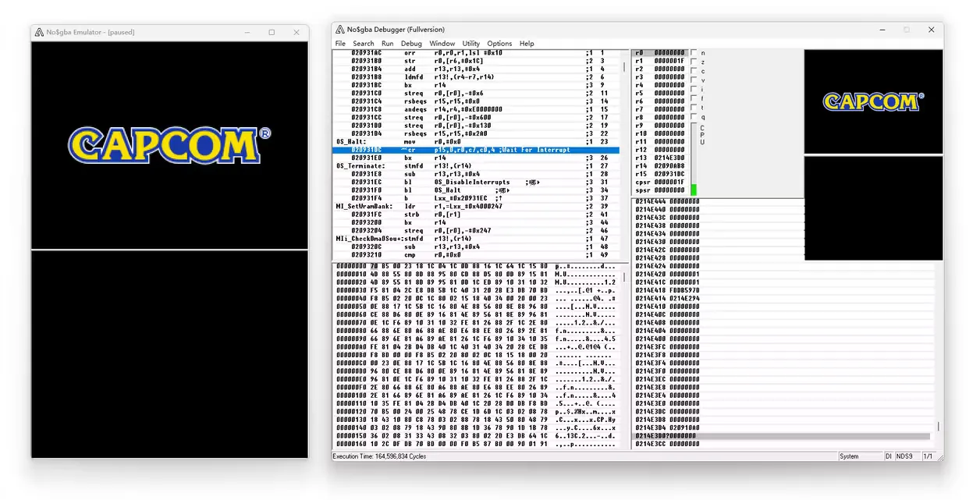Viewport: 980px width, 500px height.
Task: Select the r13 register value
Action: tap(669, 158)
